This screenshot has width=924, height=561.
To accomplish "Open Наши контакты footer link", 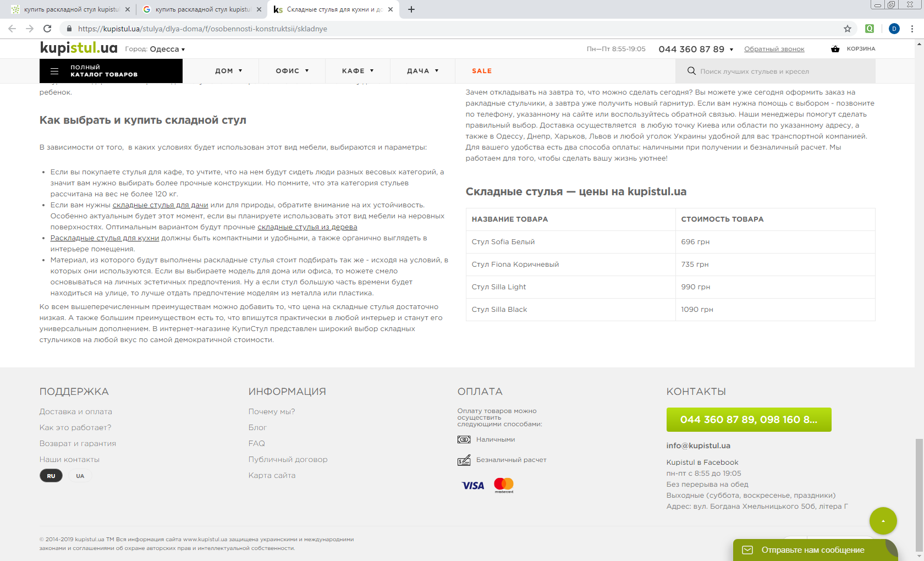I will (x=69, y=459).
